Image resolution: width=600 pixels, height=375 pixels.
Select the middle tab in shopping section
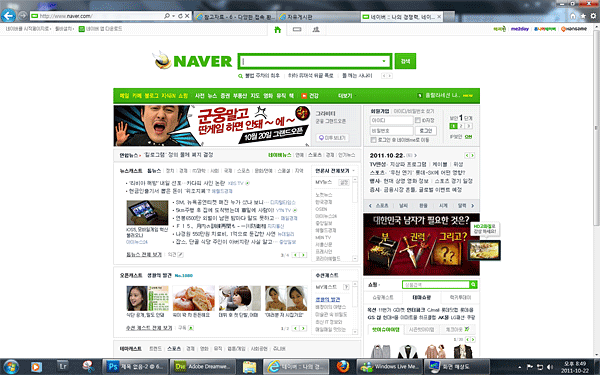421,297
